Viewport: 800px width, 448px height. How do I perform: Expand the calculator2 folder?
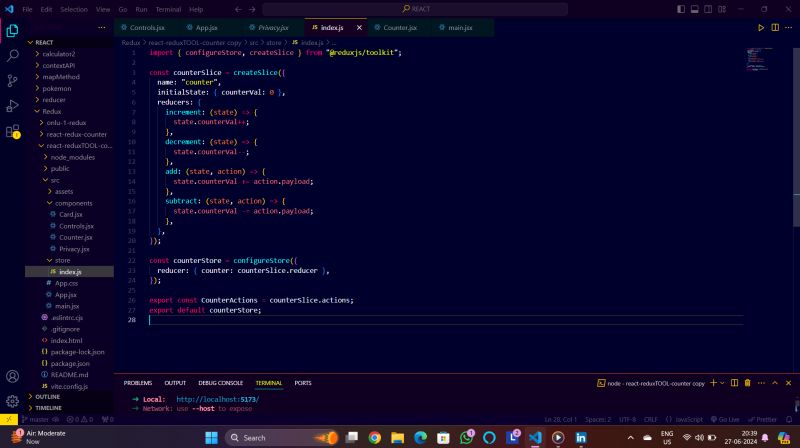click(58, 54)
